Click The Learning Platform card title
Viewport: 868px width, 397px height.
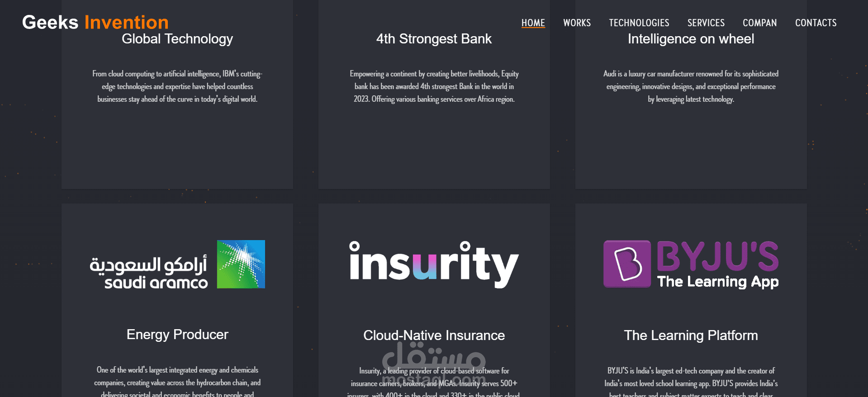(691, 336)
